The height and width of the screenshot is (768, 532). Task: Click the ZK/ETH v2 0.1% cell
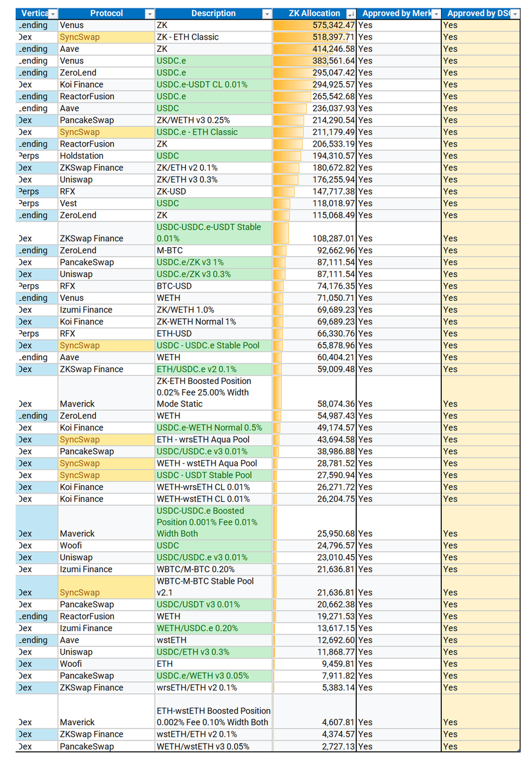coord(214,168)
